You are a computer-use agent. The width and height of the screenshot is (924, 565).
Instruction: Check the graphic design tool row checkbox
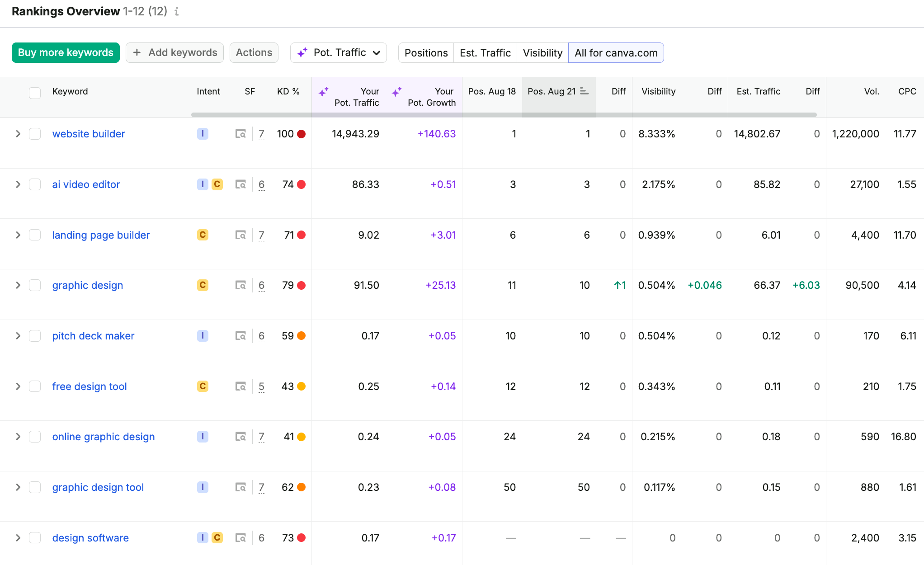(x=35, y=487)
